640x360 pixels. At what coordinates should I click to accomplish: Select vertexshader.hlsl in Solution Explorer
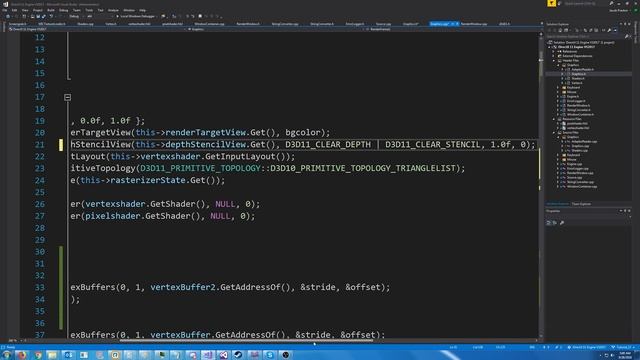point(578,128)
